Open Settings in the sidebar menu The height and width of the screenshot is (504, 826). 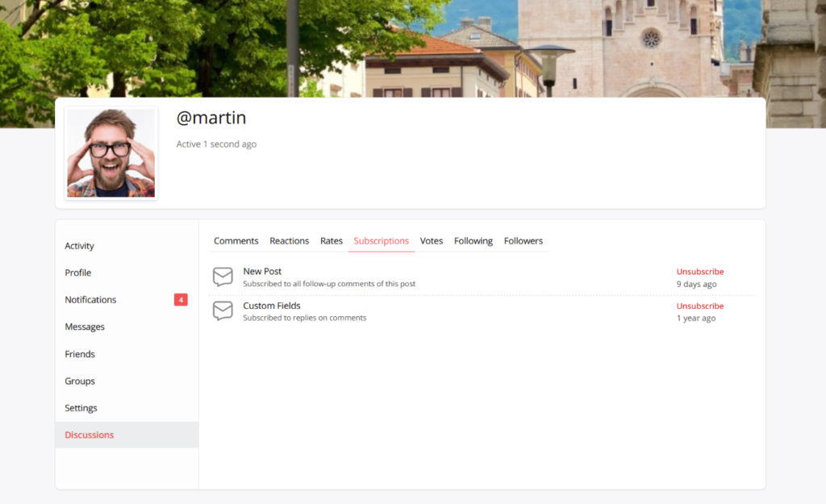pos(81,408)
